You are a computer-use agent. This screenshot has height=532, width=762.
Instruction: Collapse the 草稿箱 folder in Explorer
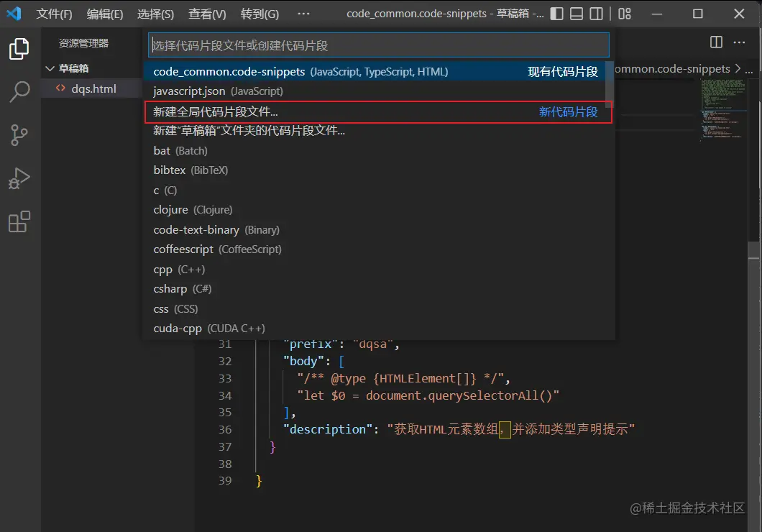tap(69, 68)
